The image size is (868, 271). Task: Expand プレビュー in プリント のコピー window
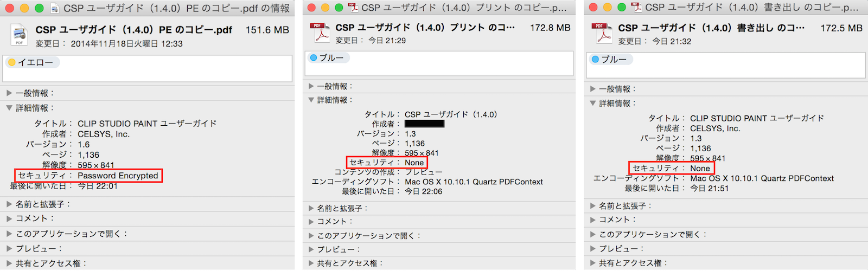coord(311,249)
